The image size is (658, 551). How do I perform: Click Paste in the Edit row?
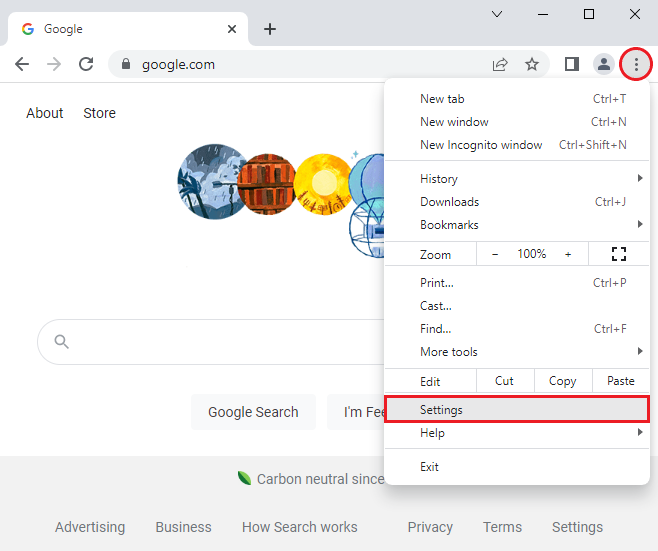[621, 381]
